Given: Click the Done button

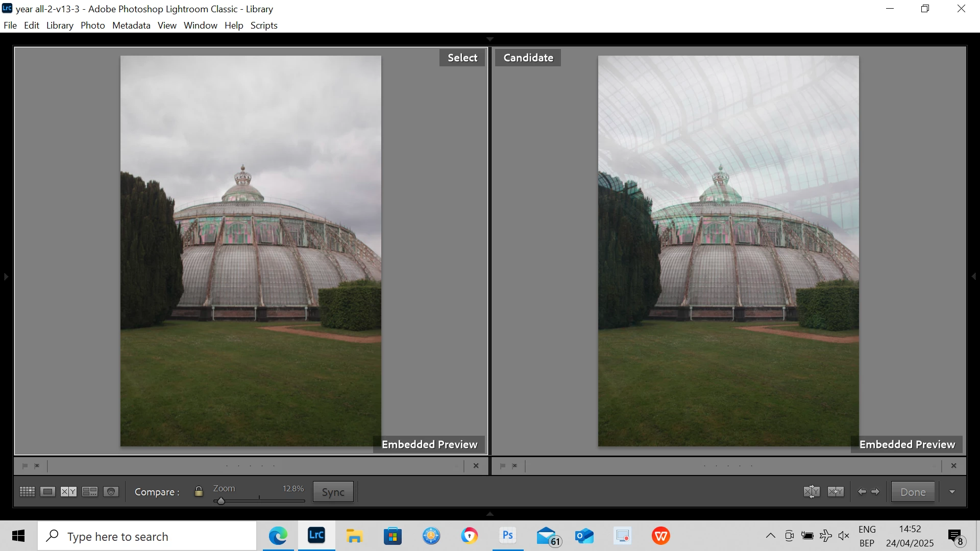Looking at the screenshot, I should coord(913,492).
